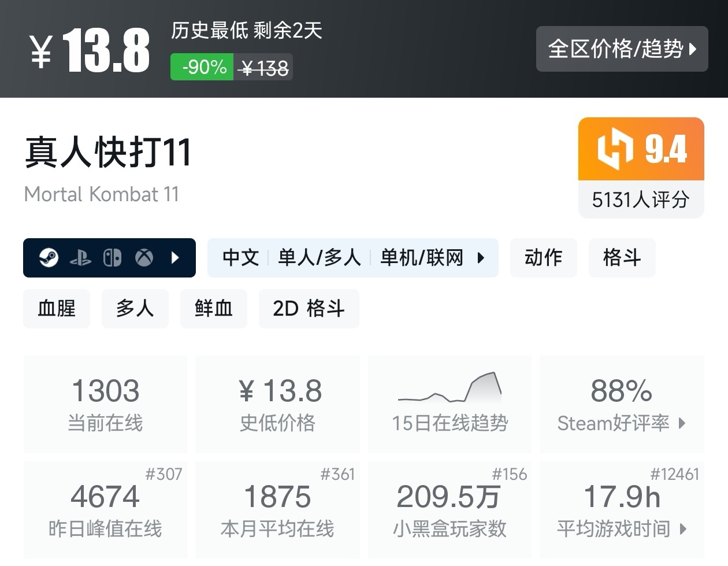This screenshot has width=728, height=566.
Task: Click the 17.9h average playtime value
Action: pos(622,497)
